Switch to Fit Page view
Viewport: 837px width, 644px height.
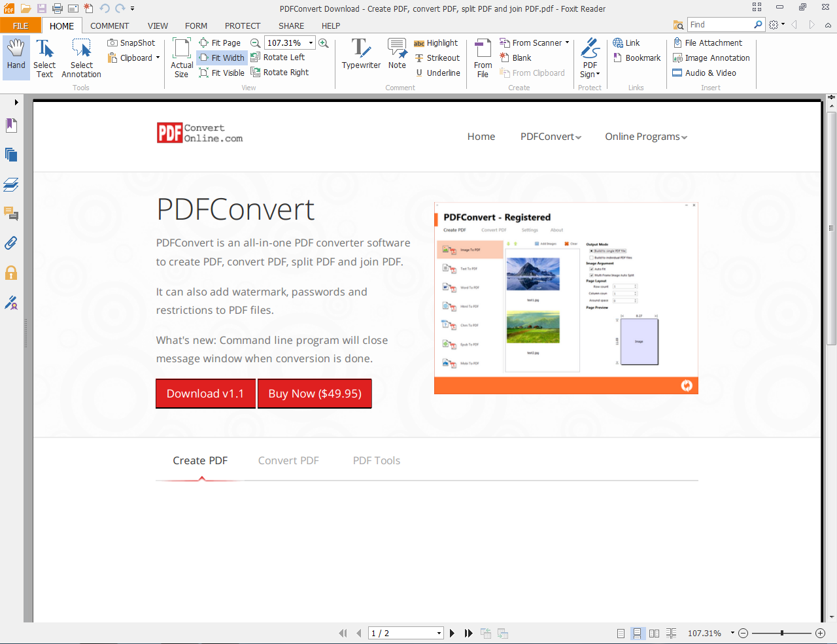coord(220,42)
